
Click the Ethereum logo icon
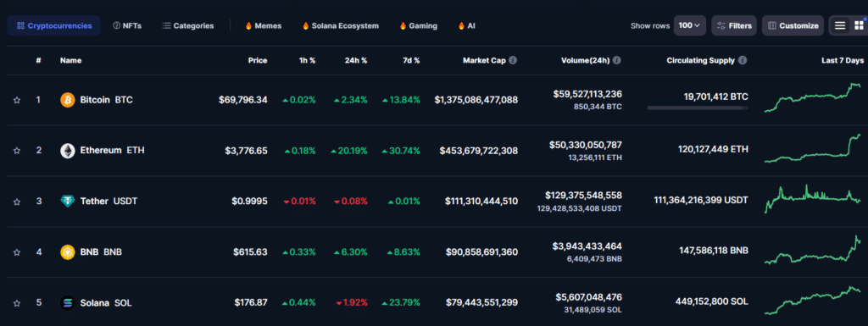[x=68, y=150]
